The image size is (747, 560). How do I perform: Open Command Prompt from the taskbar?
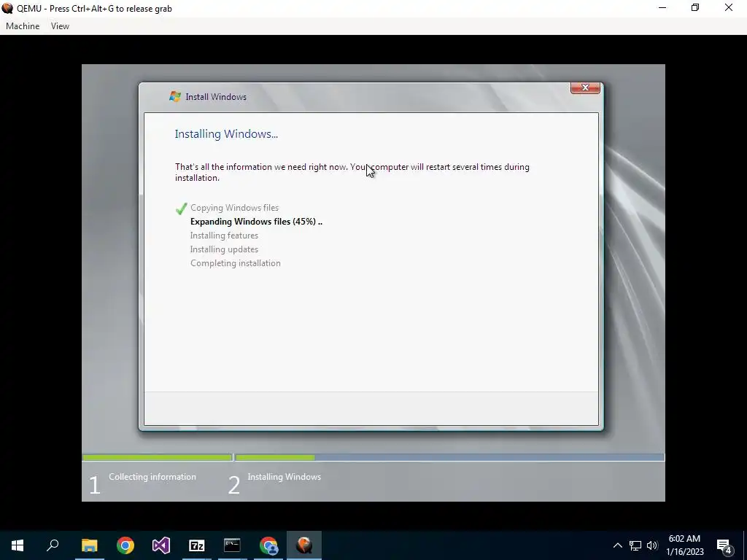click(x=233, y=545)
